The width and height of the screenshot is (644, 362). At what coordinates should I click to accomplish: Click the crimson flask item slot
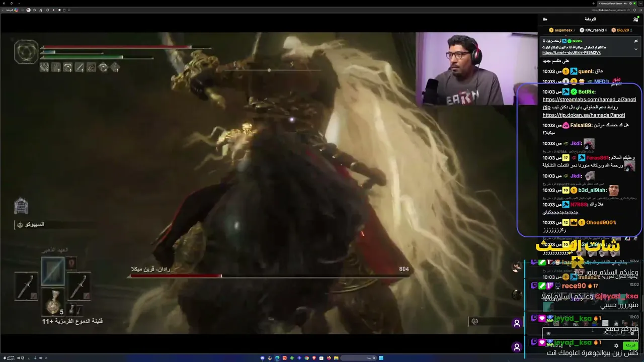(53, 302)
